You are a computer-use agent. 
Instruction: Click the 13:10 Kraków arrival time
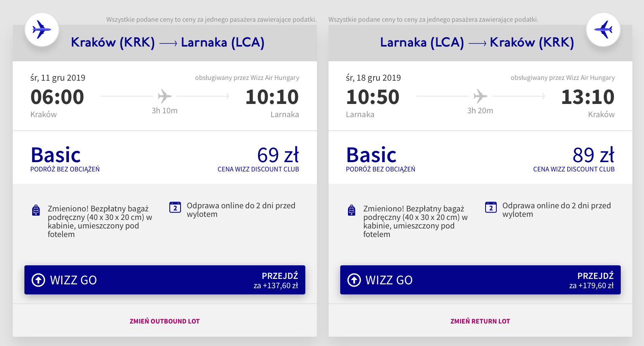588,97
